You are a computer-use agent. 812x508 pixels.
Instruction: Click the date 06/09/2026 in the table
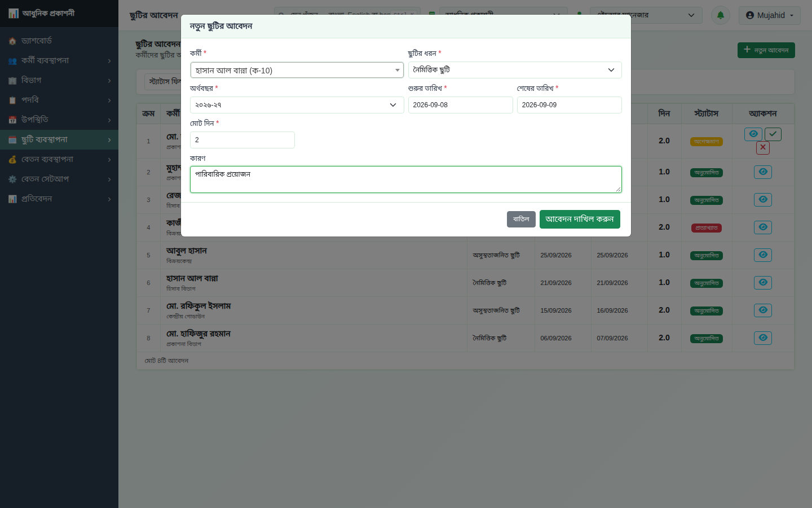[556, 339]
